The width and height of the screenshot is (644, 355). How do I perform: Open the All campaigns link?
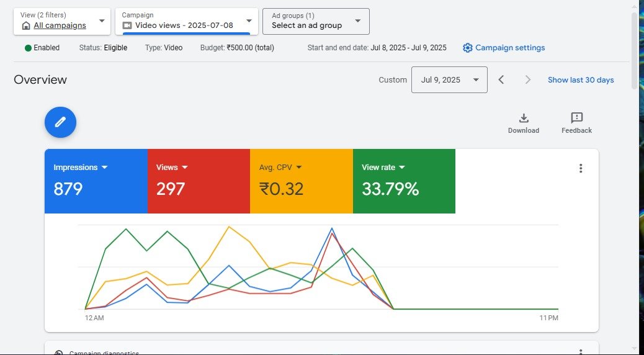point(60,25)
